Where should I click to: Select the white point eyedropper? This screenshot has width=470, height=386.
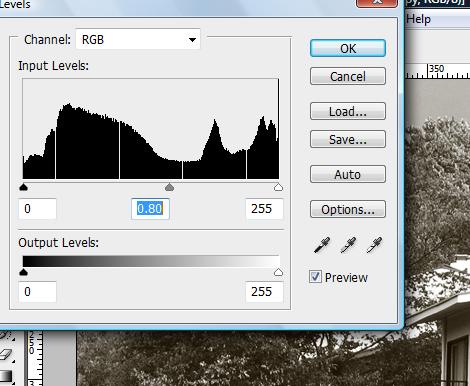click(374, 245)
